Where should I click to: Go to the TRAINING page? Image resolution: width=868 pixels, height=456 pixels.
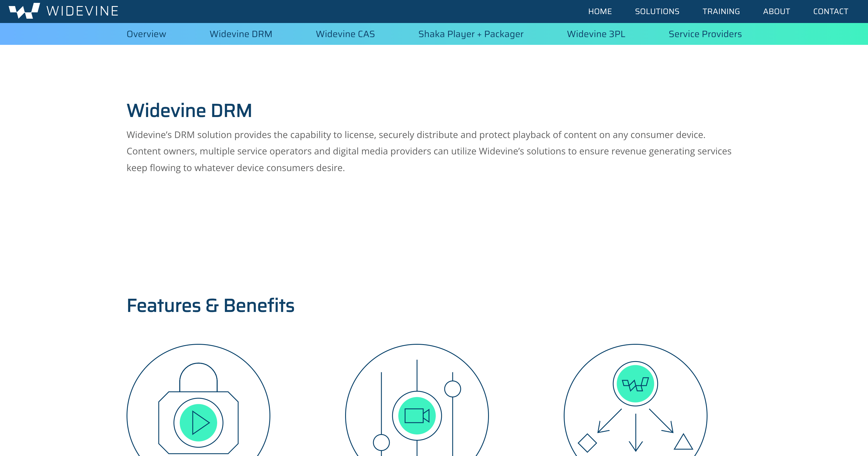point(721,12)
